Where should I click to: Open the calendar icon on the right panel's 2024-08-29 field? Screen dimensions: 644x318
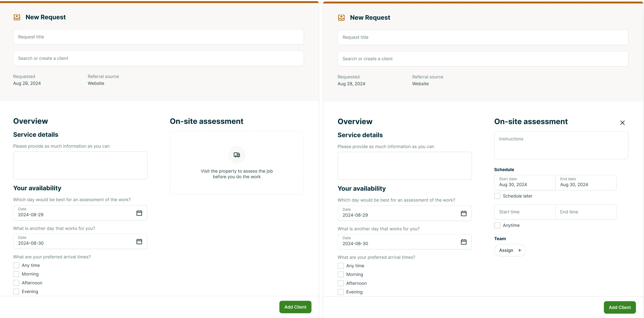[x=464, y=213]
